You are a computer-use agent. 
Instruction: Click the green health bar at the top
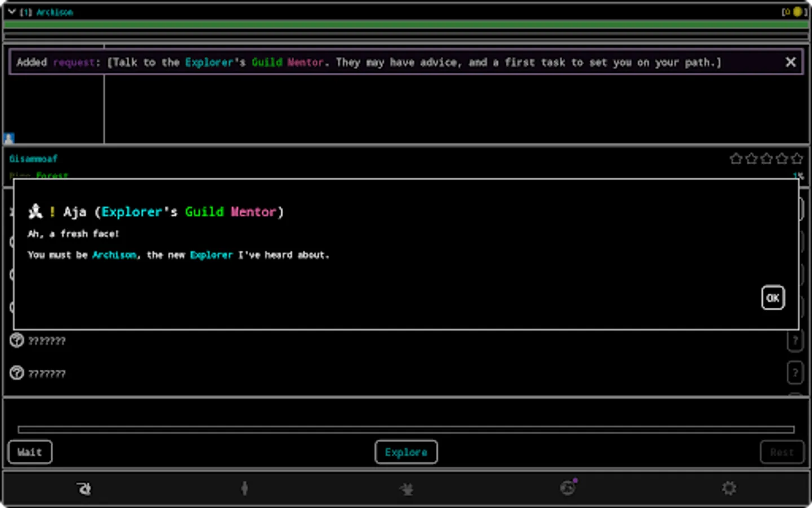point(406,25)
